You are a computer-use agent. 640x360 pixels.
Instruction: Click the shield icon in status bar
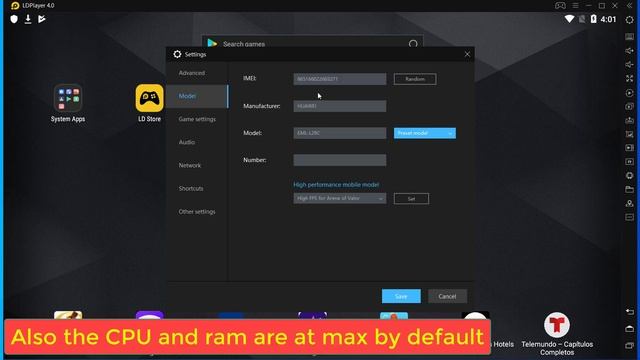[x=14, y=19]
